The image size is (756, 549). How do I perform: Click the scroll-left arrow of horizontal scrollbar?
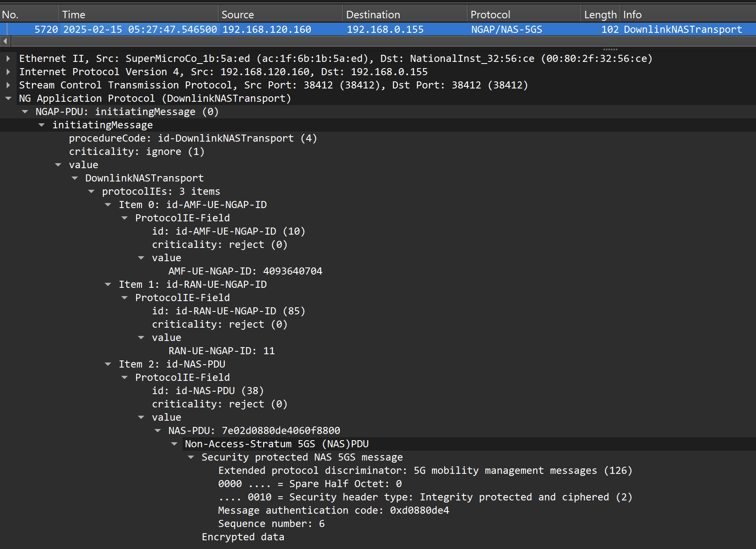5,41
